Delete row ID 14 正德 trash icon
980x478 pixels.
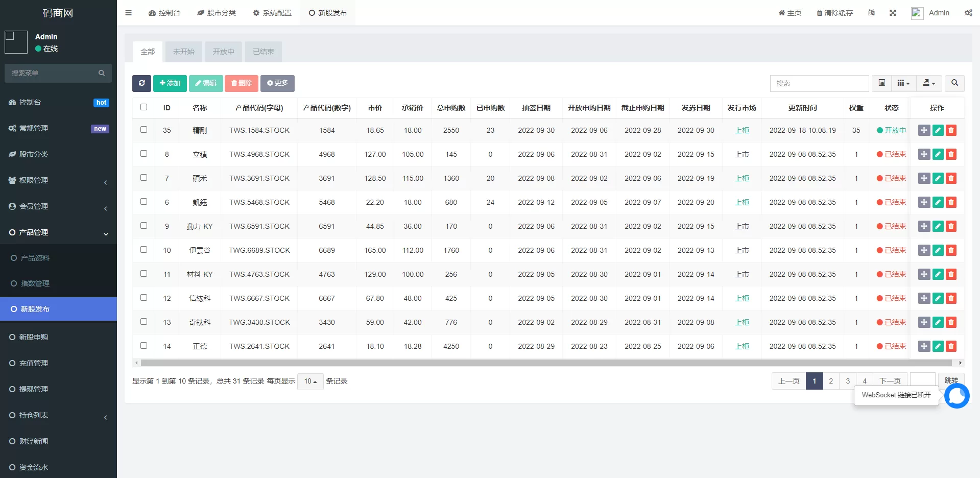(951, 346)
